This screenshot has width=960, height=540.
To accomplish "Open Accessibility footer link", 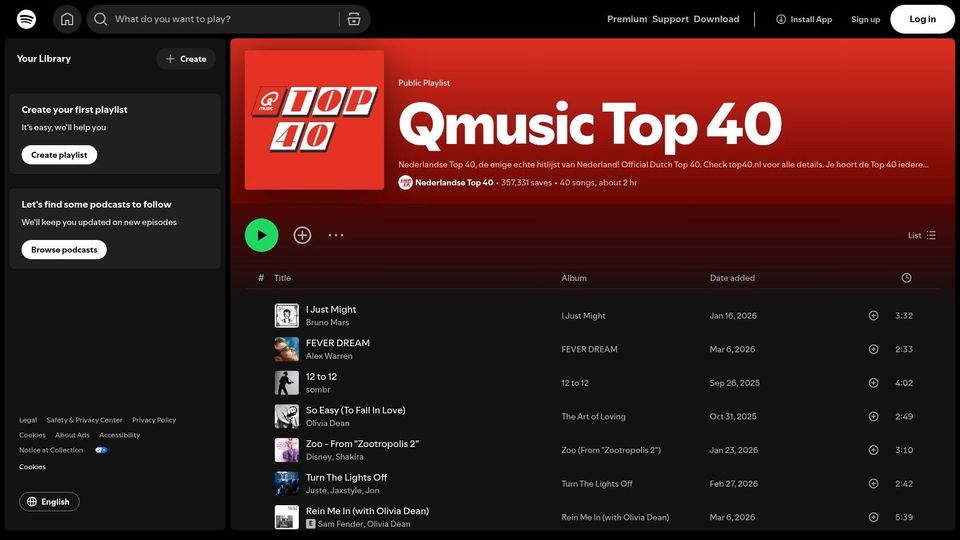I will tap(119, 435).
